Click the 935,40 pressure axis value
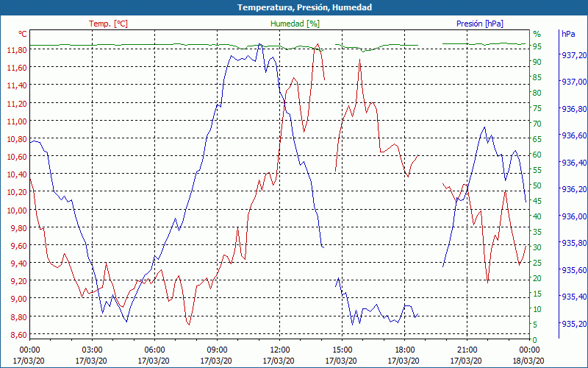The image size is (588, 368). [x=573, y=297]
